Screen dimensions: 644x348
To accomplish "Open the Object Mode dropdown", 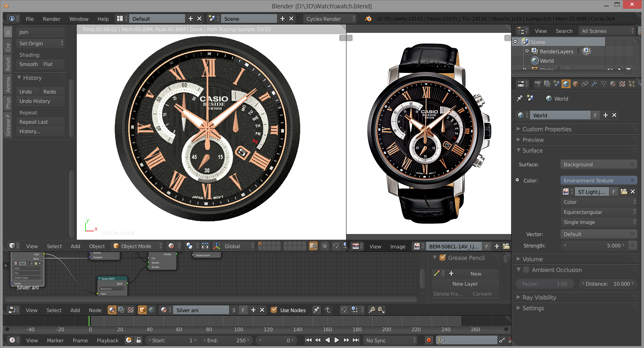I will [x=138, y=246].
